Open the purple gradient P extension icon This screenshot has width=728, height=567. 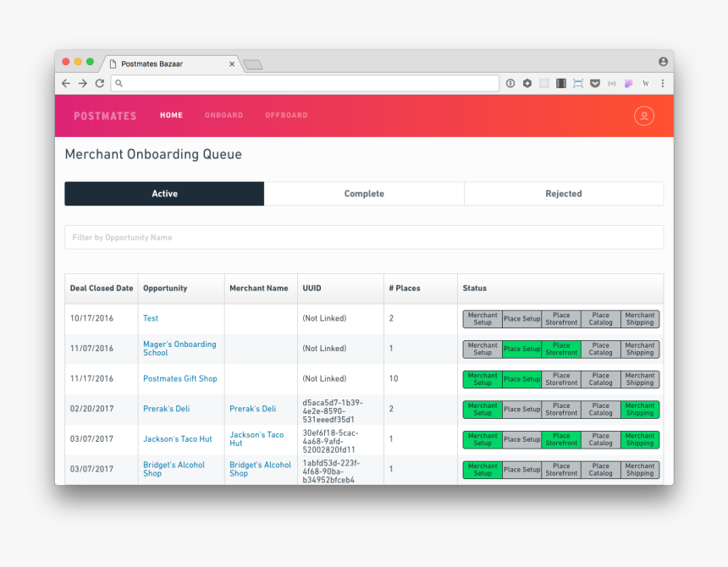(629, 84)
